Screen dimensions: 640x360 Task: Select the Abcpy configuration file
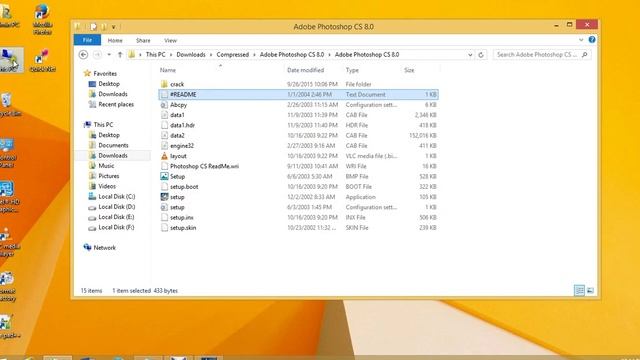click(x=298, y=105)
